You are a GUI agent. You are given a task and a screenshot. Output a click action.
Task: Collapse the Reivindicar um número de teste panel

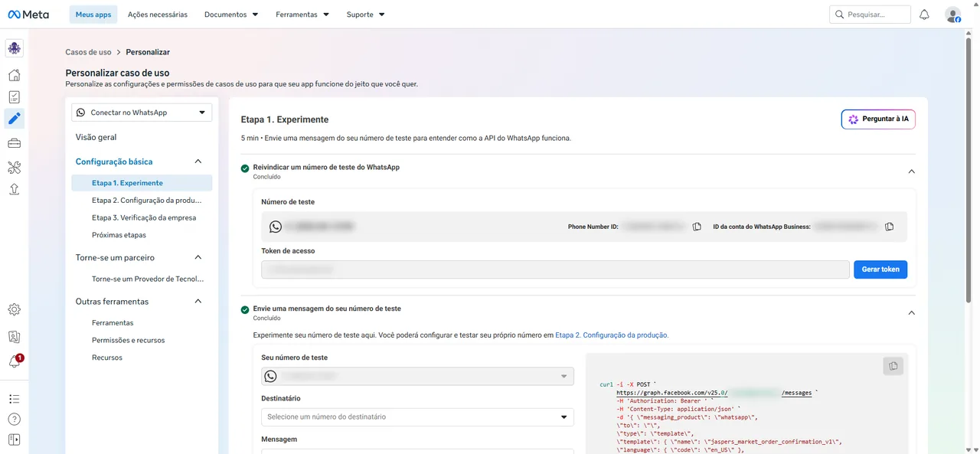pos(911,171)
